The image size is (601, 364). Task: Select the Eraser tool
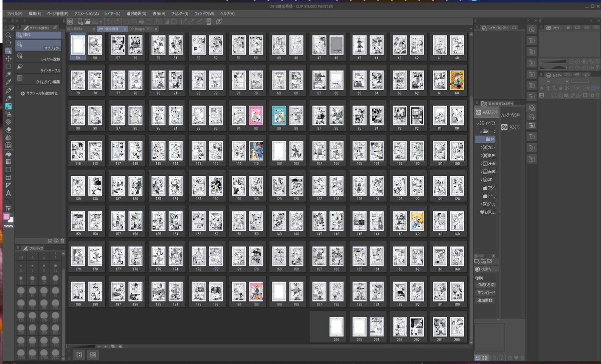click(9, 129)
